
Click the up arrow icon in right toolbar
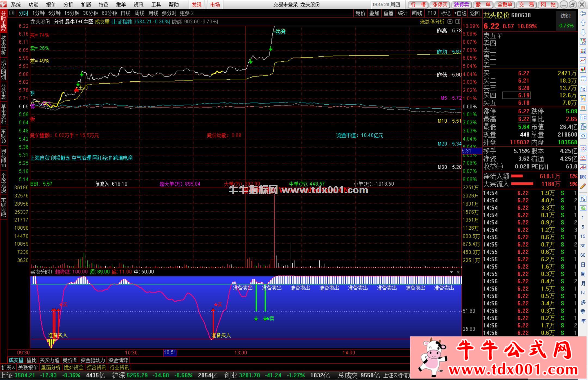coord(583,23)
